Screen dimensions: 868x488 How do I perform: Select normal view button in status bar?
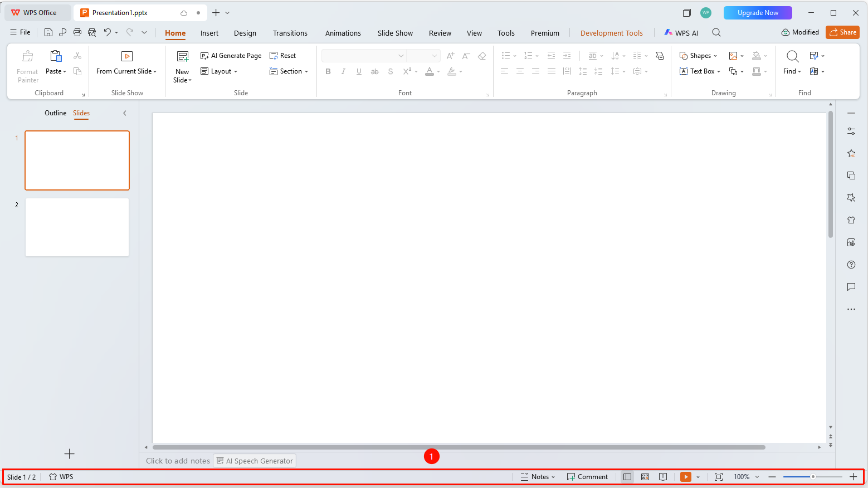pos(627,477)
